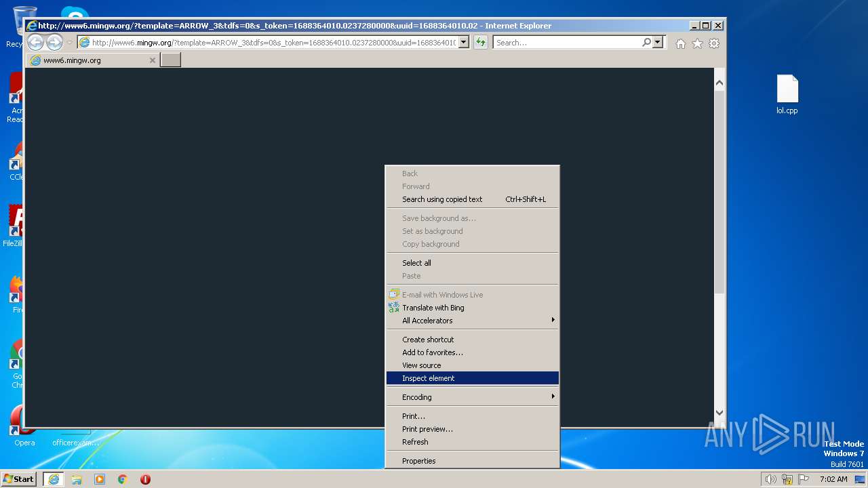Open a new tab button
The image size is (868, 488).
[170, 60]
